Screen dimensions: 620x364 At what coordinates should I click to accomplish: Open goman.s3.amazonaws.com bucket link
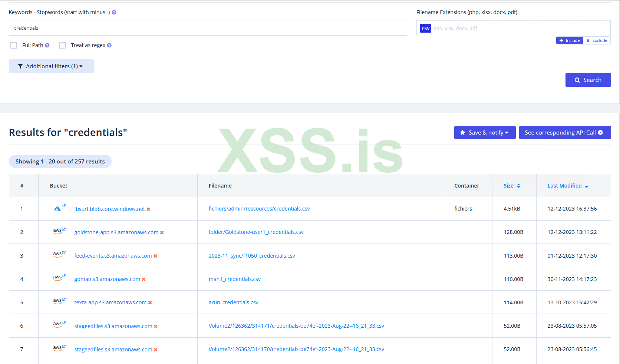pyautogui.click(x=107, y=279)
